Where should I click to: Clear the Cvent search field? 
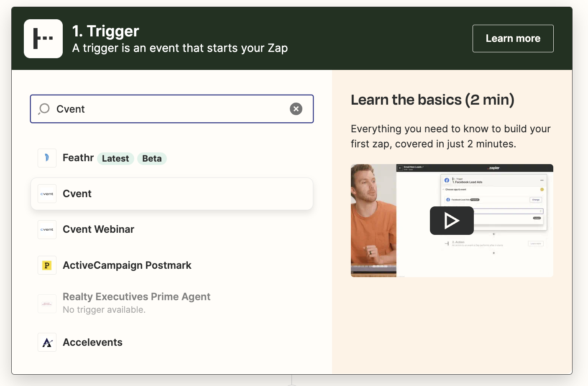coord(296,109)
